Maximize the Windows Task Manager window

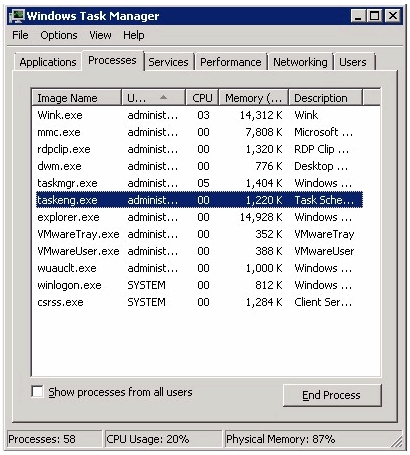click(x=375, y=16)
